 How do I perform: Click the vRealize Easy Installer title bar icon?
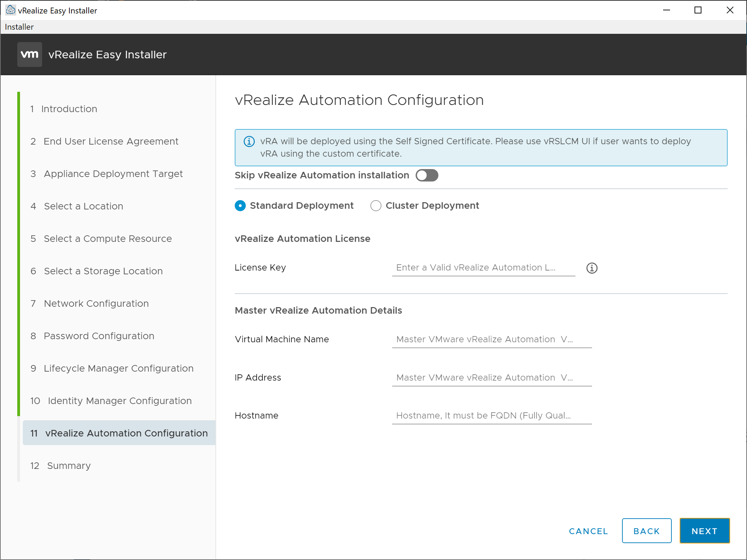point(10,10)
